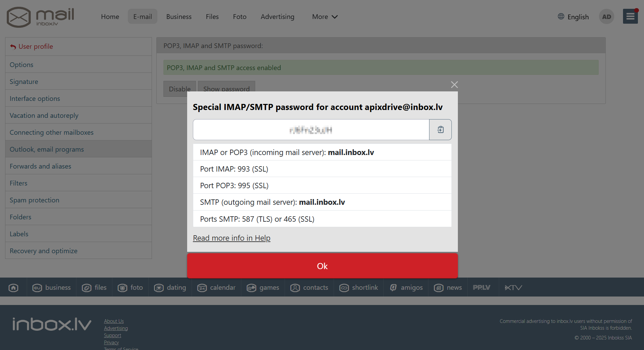Open Interface options in sidebar
This screenshot has height=350, width=644.
(79, 98)
